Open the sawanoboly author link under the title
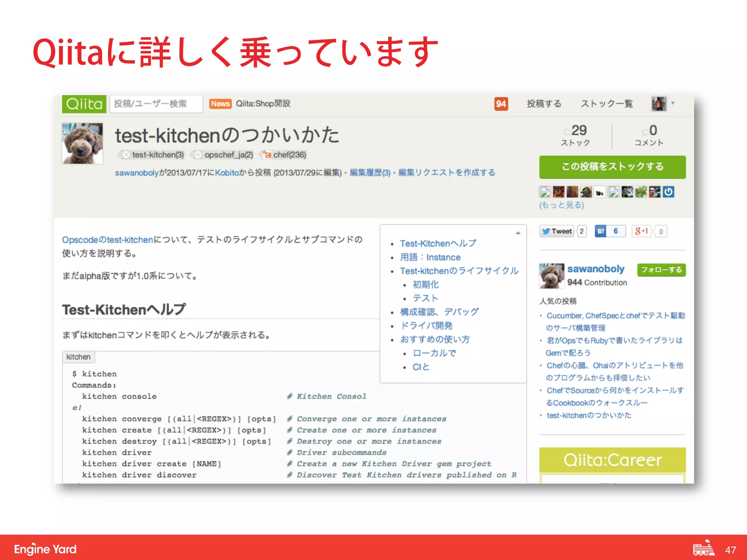Image resolution: width=747 pixels, height=560 pixels. [x=137, y=173]
